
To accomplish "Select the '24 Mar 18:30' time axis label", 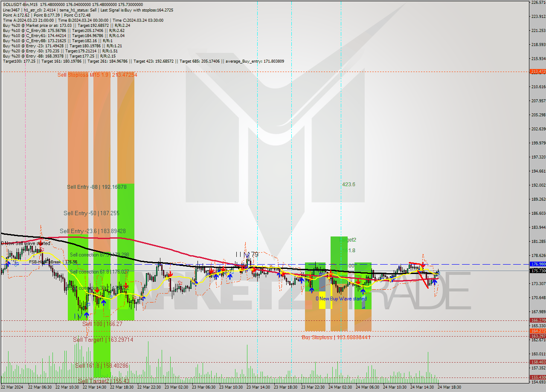I will 450,387.
